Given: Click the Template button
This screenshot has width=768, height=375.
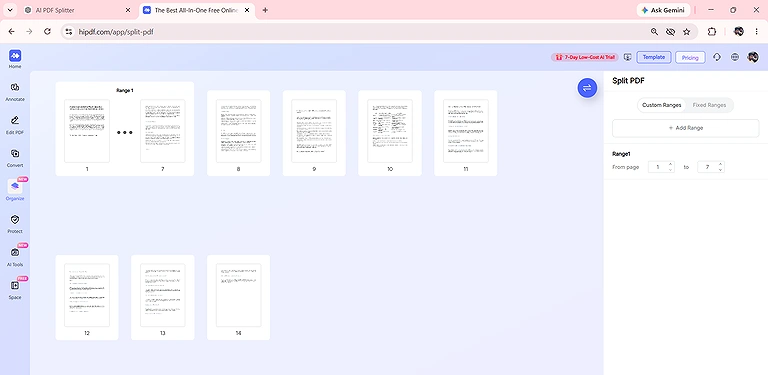Looking at the screenshot, I should tap(654, 57).
